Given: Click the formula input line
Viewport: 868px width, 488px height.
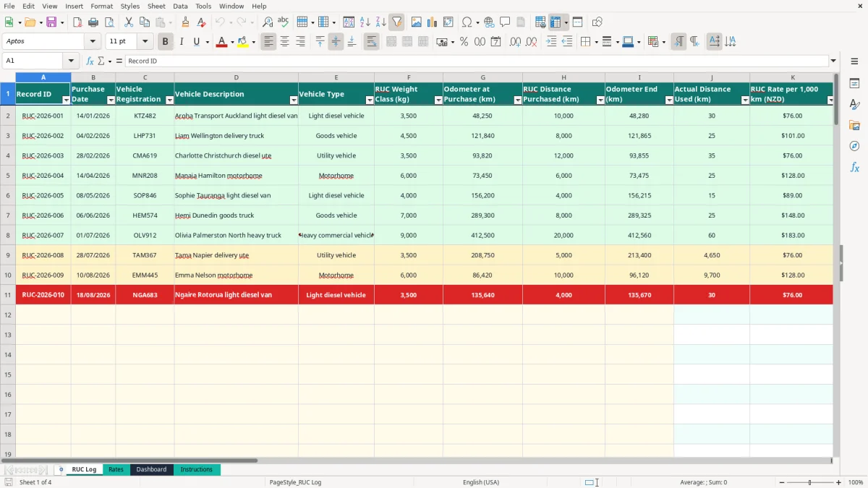Looking at the screenshot, I should (476, 61).
